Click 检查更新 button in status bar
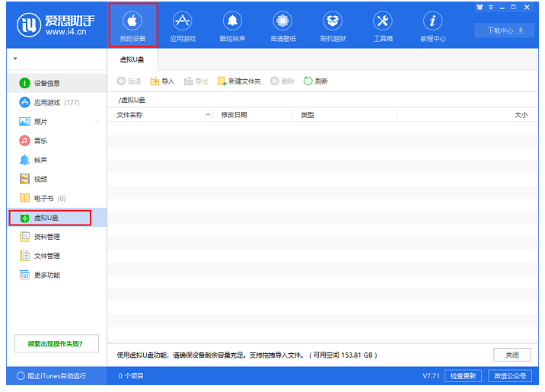This screenshot has height=392, width=545. click(463, 376)
